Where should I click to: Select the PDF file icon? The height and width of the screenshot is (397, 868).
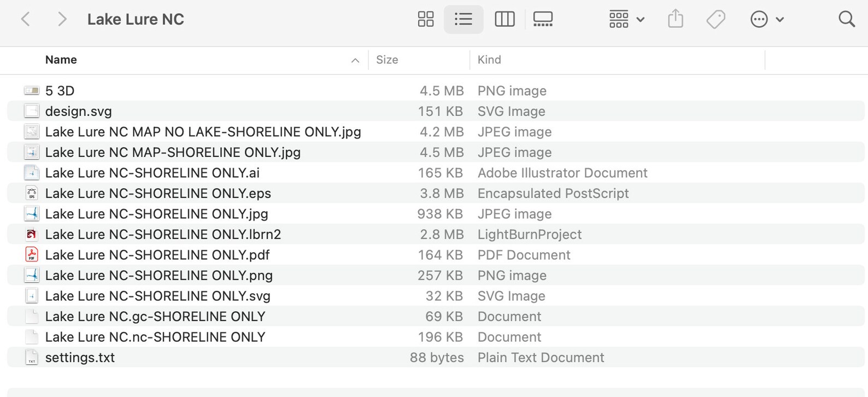click(32, 255)
